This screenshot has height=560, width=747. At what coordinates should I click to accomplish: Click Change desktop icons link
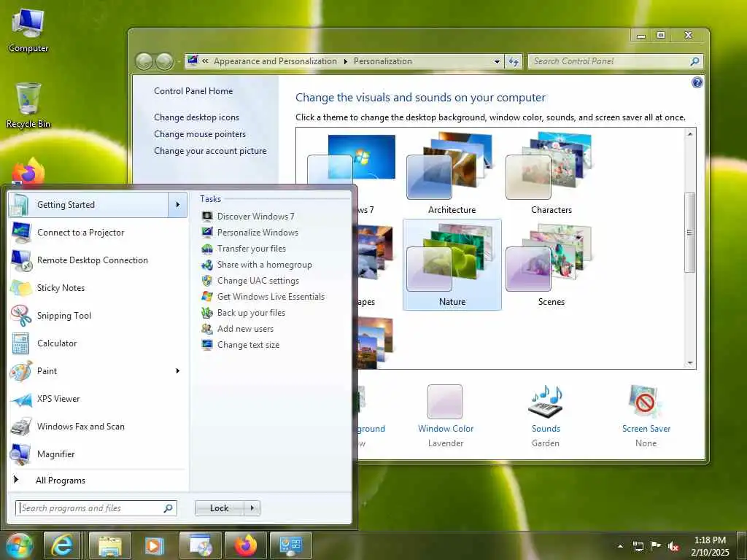(x=196, y=117)
